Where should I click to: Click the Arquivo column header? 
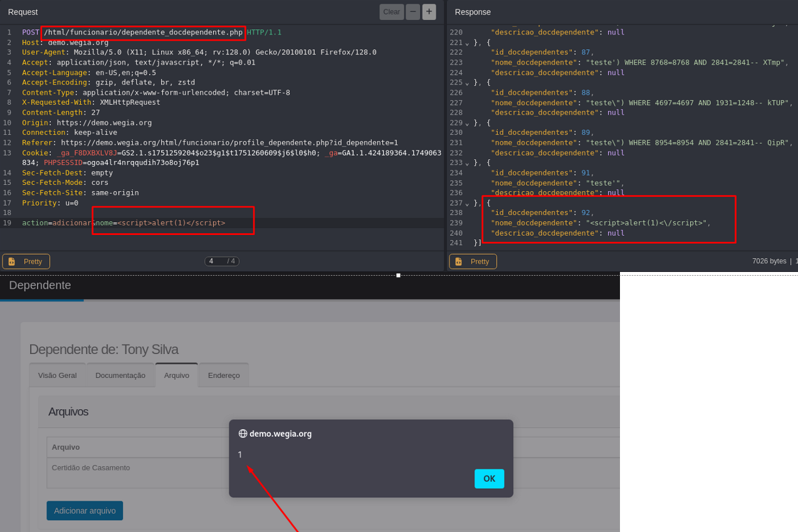66,447
